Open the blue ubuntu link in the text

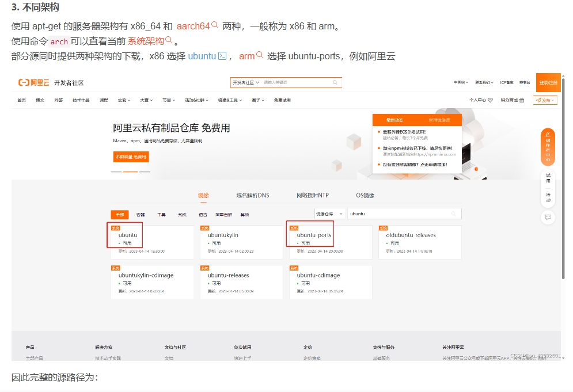[x=202, y=56]
